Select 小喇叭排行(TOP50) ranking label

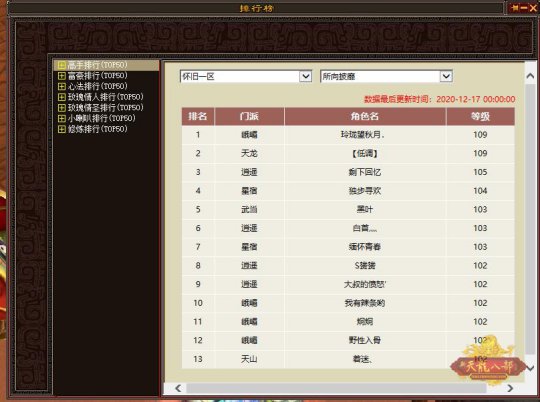tap(102, 118)
